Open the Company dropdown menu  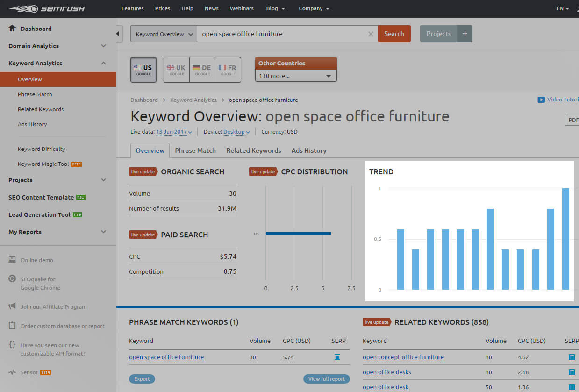pos(314,8)
